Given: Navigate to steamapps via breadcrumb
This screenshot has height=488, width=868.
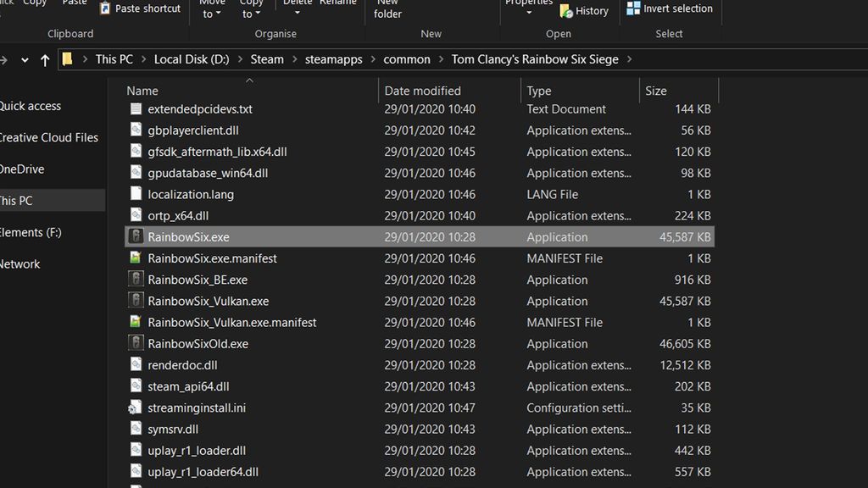Looking at the screenshot, I should [333, 59].
